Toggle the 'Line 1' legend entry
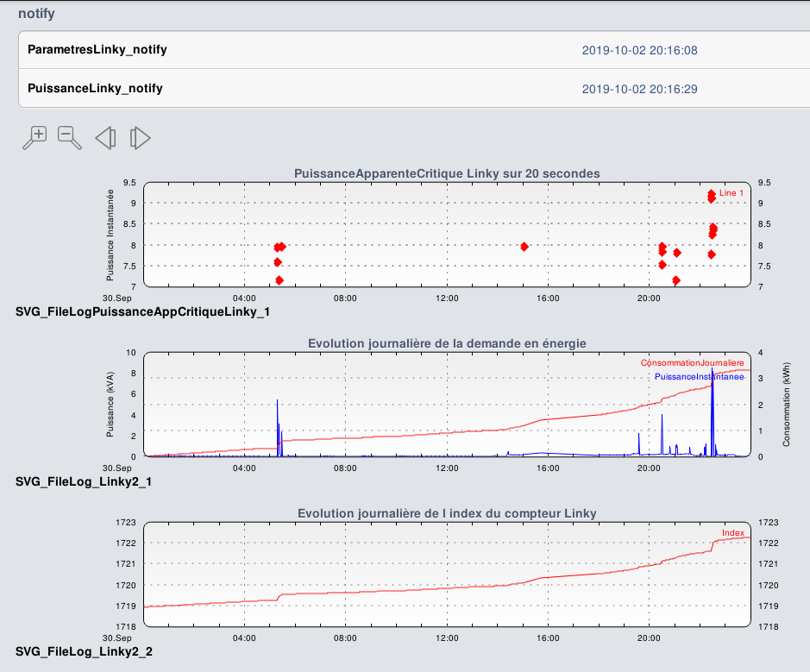The width and height of the screenshot is (810, 672). click(x=731, y=194)
